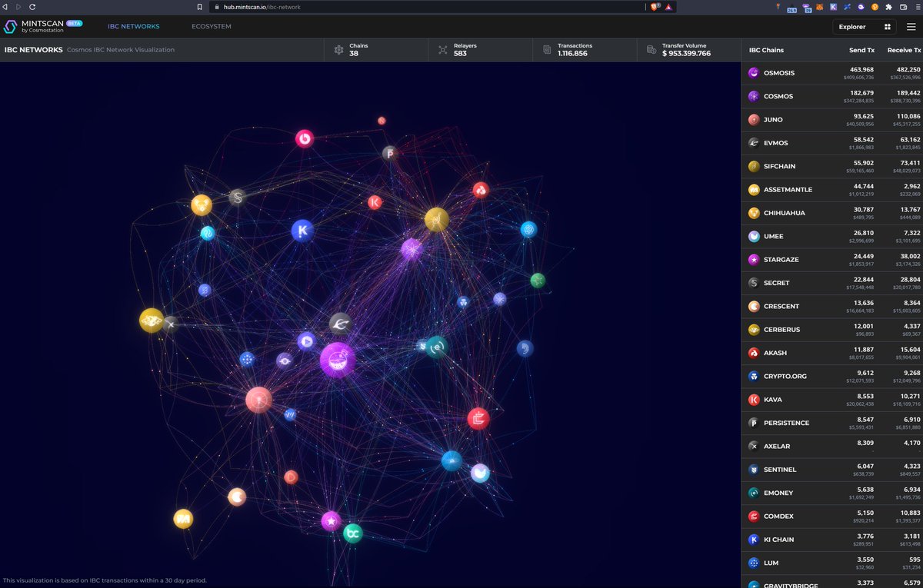Image resolution: width=923 pixels, height=588 pixels.
Task: Select the Akash node in the graph
Action: point(481,190)
